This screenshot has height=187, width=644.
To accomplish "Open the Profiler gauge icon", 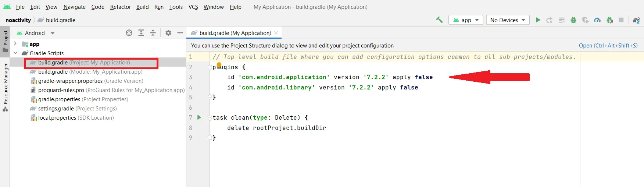I will [x=597, y=20].
